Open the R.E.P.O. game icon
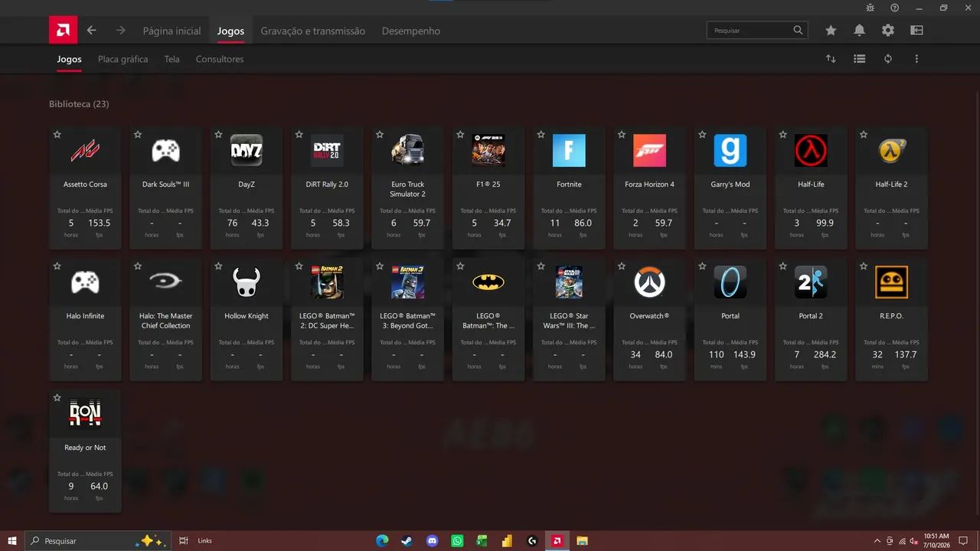The width and height of the screenshot is (980, 551). (x=891, y=282)
